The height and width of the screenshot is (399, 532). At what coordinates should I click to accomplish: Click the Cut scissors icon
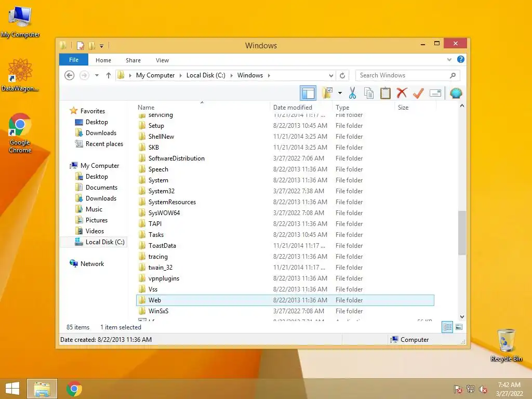353,93
